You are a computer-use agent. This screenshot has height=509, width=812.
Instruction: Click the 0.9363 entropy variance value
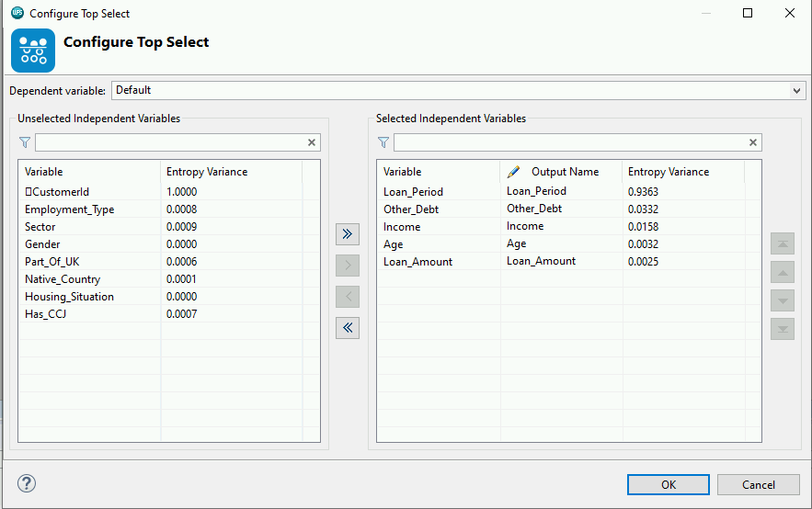pyautogui.click(x=643, y=192)
